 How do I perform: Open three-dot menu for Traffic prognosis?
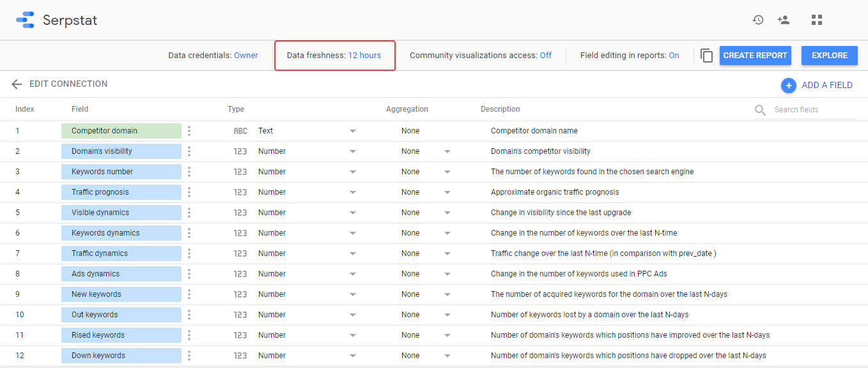[x=189, y=192]
